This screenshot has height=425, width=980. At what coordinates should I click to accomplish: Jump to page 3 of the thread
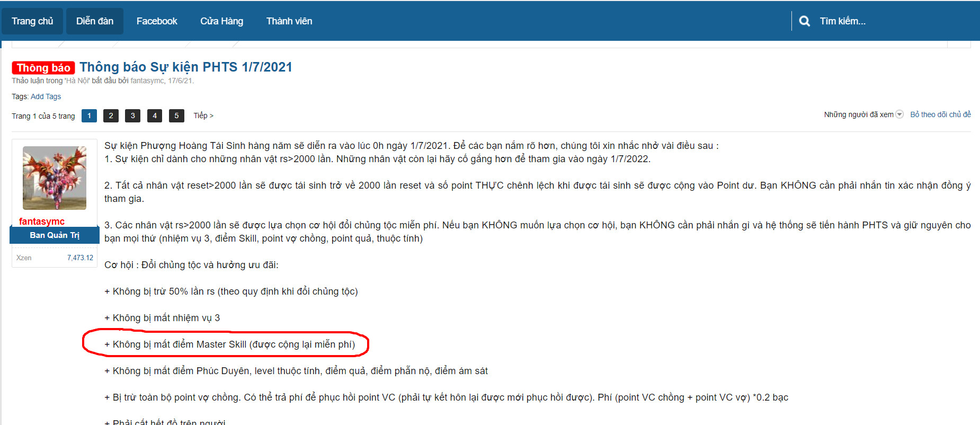[132, 116]
